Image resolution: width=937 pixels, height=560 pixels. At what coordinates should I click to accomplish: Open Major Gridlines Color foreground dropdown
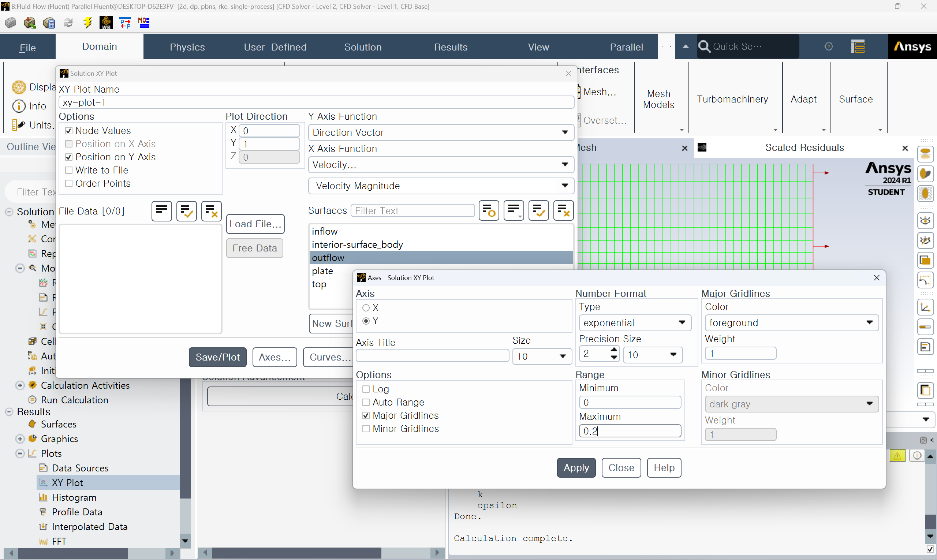pos(791,323)
